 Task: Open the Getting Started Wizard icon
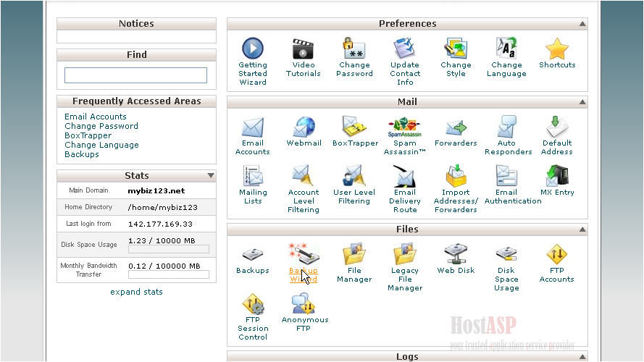pos(253,49)
